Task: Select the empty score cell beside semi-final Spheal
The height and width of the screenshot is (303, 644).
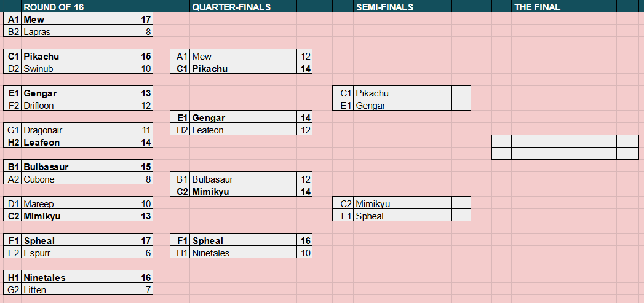Action: 461,216
